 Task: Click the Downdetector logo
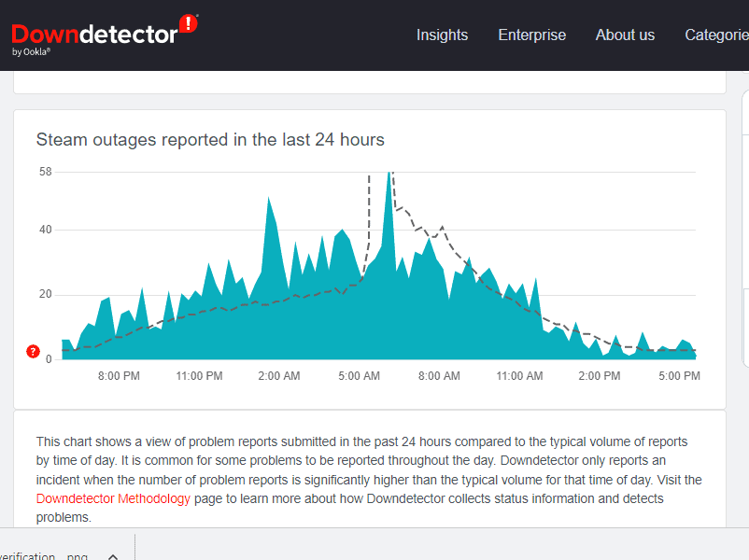pos(105,35)
